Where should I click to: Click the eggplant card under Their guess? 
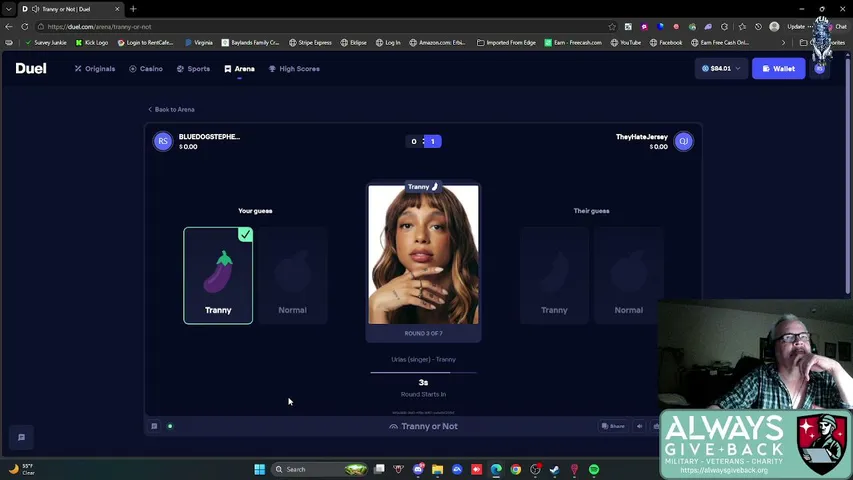tap(554, 275)
